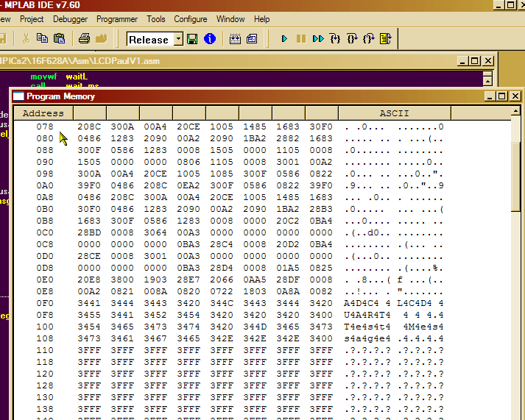Click value 01A5 in row 0D8
The image size is (525, 420).
[288, 268]
